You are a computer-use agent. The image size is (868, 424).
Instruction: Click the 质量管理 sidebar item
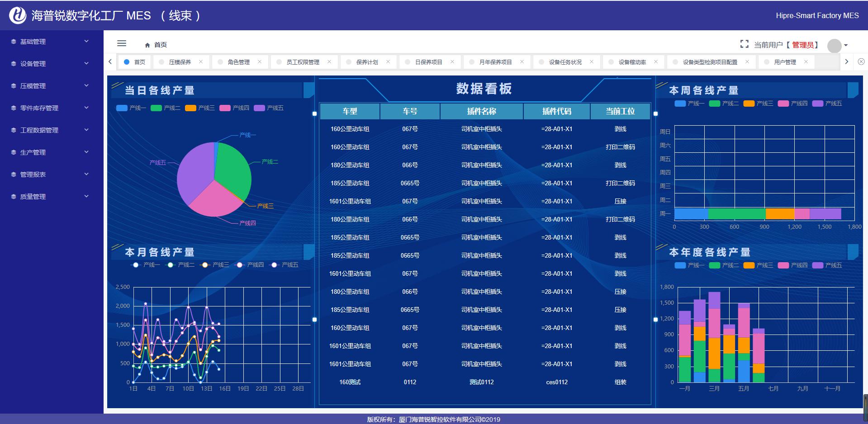pyautogui.click(x=50, y=197)
